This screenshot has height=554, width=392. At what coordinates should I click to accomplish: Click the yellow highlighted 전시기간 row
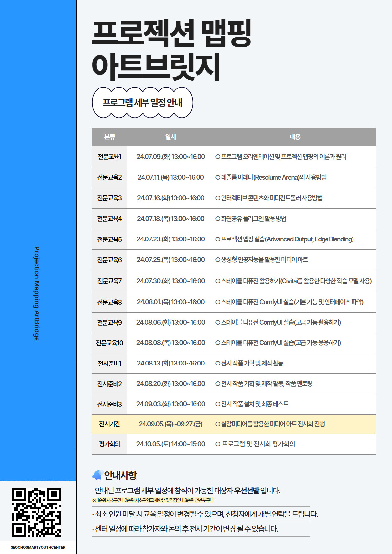[x=234, y=424]
